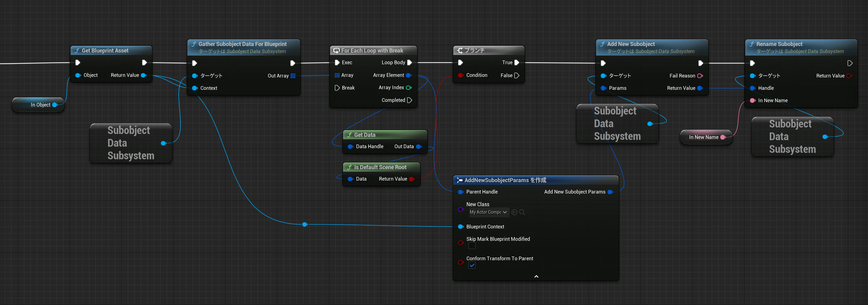Click Rename Subobject Return Value pin
The height and width of the screenshot is (305, 868).
849,76
